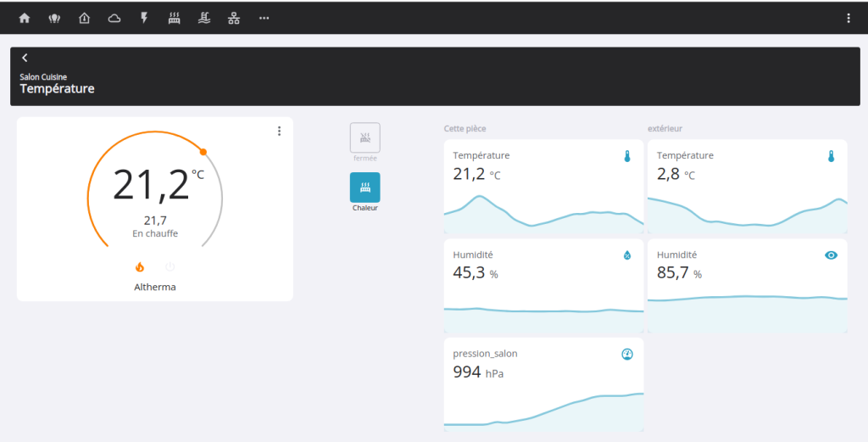Open pression_salon 994 hPa card

543,385
